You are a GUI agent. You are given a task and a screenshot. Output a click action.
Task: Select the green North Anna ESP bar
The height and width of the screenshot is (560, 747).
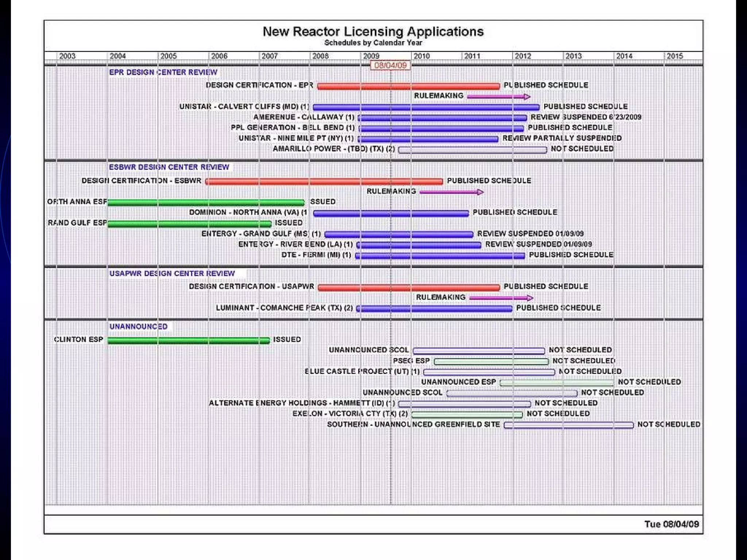tap(206, 202)
